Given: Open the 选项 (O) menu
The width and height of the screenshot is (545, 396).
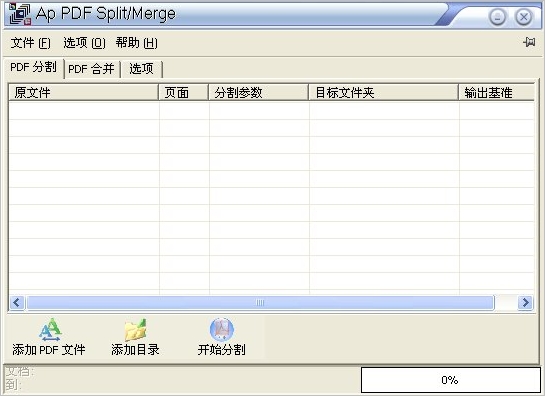Looking at the screenshot, I should [x=84, y=43].
